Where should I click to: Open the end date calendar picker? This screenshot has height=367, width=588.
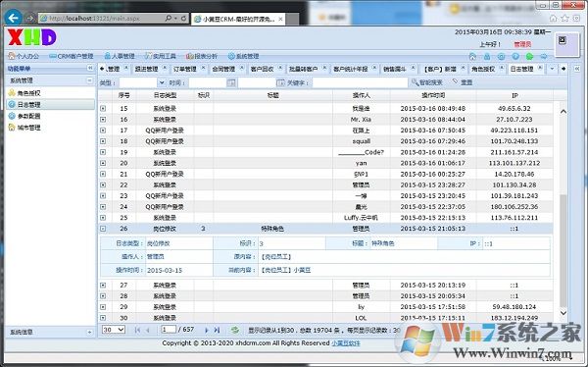(x=280, y=82)
